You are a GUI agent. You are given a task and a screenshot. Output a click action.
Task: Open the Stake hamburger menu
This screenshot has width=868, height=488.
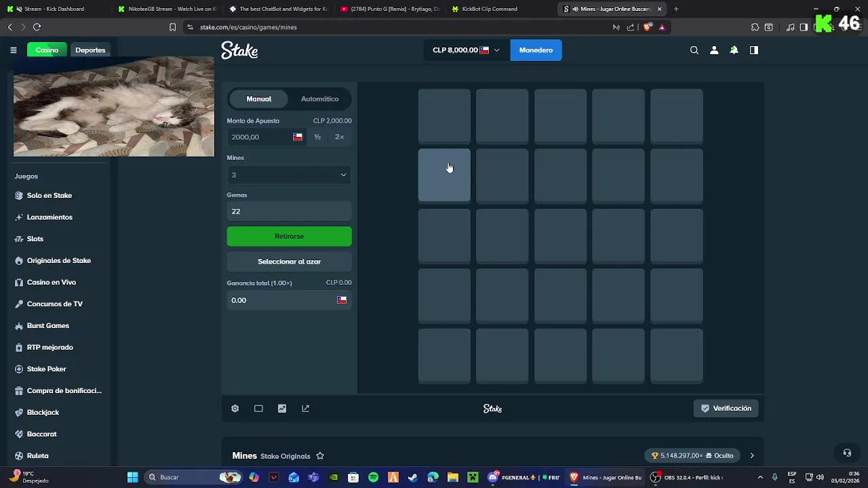point(14,50)
